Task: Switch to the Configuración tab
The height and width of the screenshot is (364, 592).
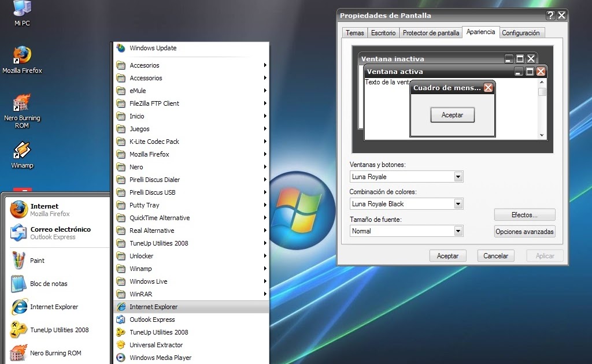Action: pyautogui.click(x=521, y=33)
